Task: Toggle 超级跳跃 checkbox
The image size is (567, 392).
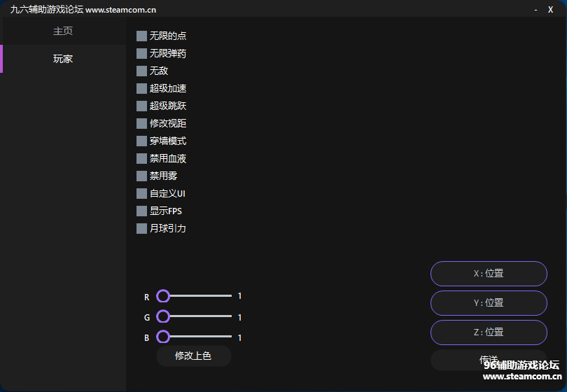Action: (x=142, y=106)
